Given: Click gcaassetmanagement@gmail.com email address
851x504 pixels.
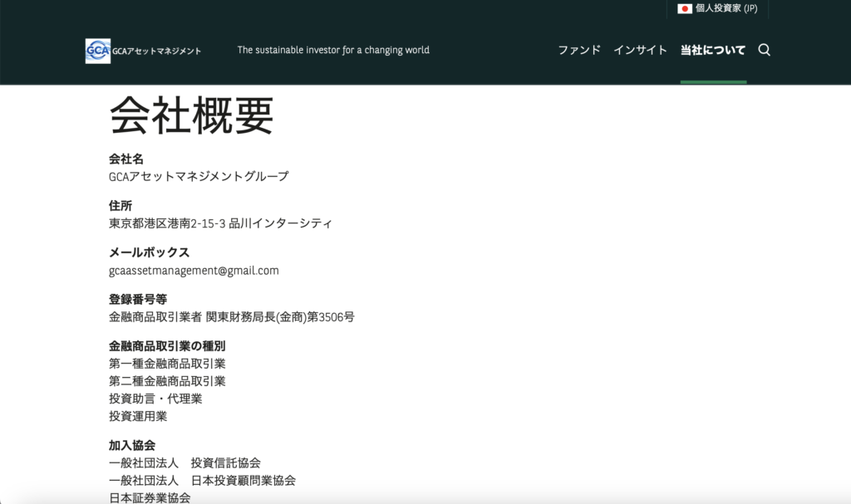Looking at the screenshot, I should coord(194,270).
